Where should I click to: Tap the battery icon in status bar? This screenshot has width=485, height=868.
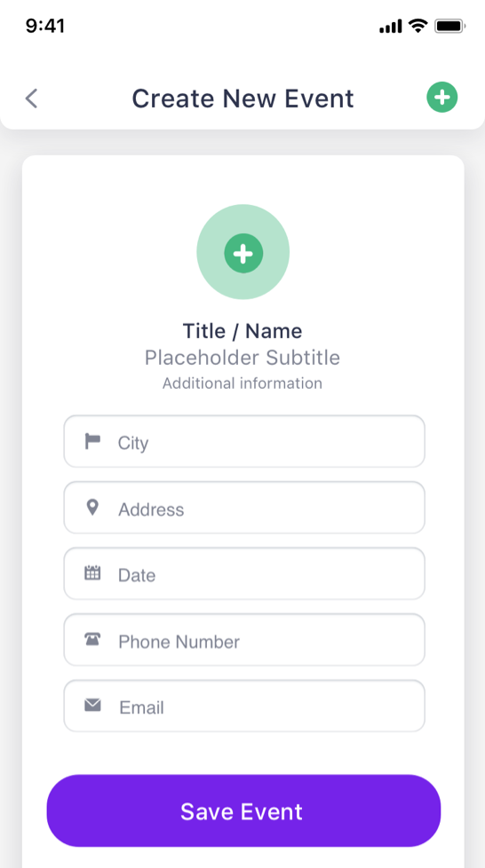[450, 26]
